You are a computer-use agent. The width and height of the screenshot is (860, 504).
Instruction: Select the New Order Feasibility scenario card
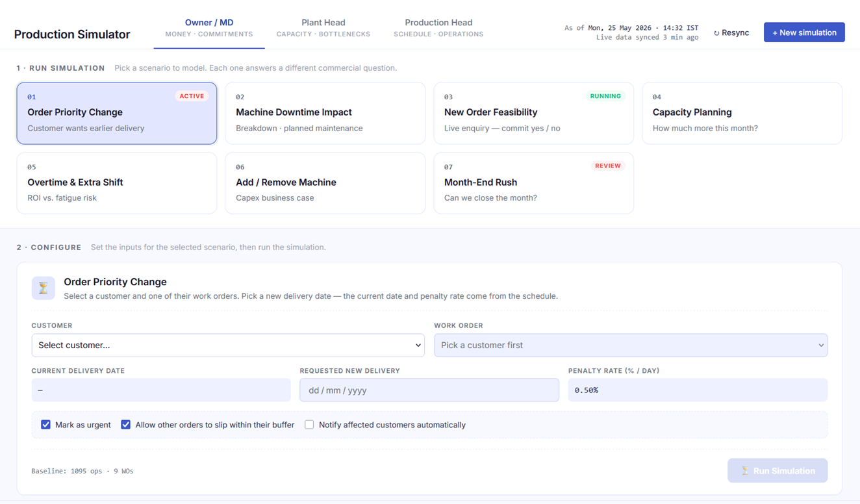click(534, 113)
